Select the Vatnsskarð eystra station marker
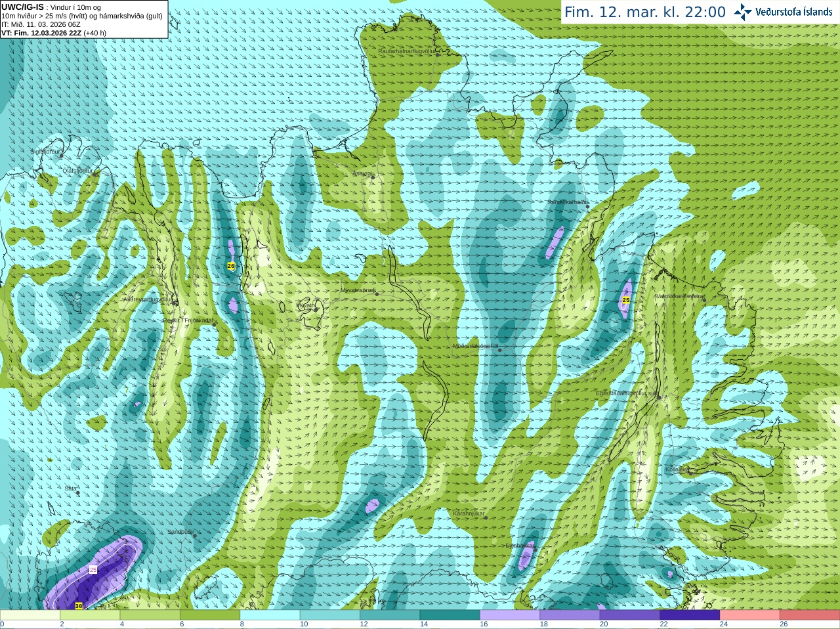840x629 pixels. [705, 300]
